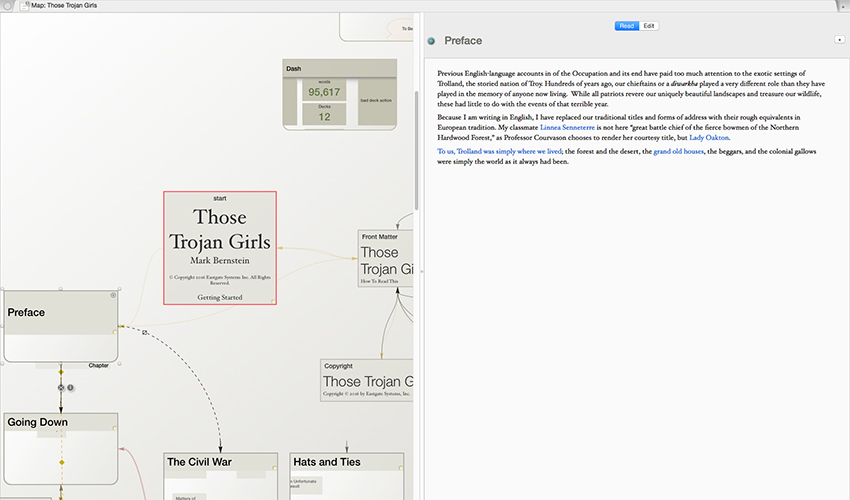
Task: Follow the Lady Oakton link
Action: tap(709, 138)
